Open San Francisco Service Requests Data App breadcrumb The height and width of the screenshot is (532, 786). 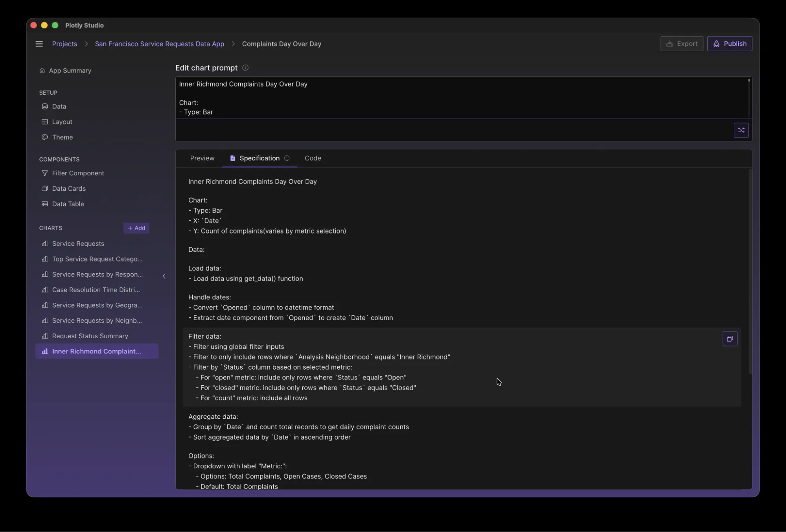[x=160, y=44]
